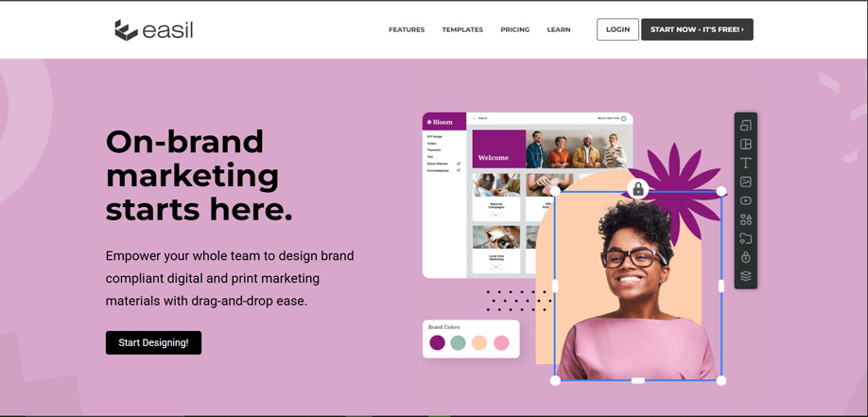Click the Video play icon in the toolbar
868x417 pixels.
coord(745,200)
